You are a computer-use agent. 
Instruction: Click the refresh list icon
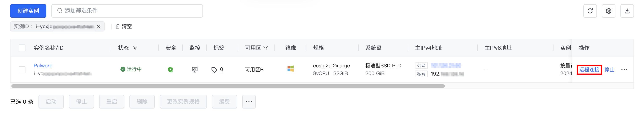tap(590, 11)
